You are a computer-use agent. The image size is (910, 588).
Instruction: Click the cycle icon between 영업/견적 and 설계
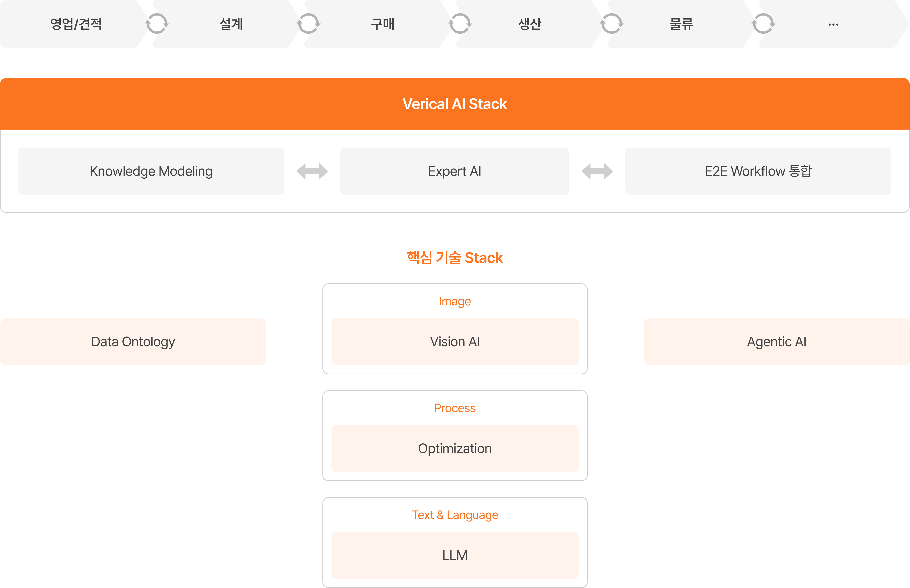coord(157,24)
